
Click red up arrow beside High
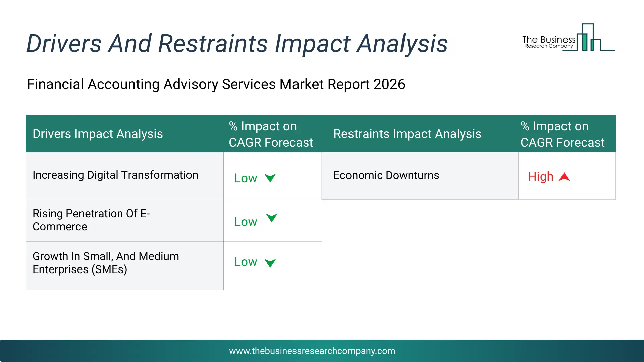[564, 177]
